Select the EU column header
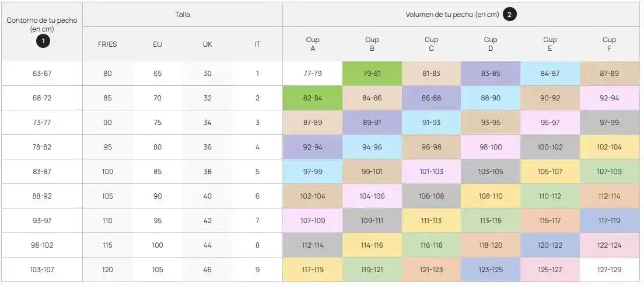Image resolution: width=644 pixels, height=285 pixels. pyautogui.click(x=157, y=44)
